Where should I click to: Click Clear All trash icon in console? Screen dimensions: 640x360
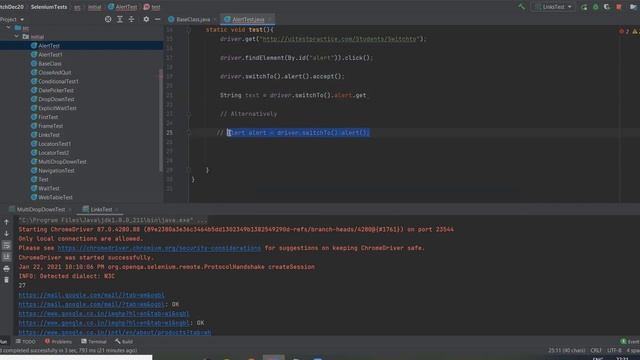coord(6,280)
